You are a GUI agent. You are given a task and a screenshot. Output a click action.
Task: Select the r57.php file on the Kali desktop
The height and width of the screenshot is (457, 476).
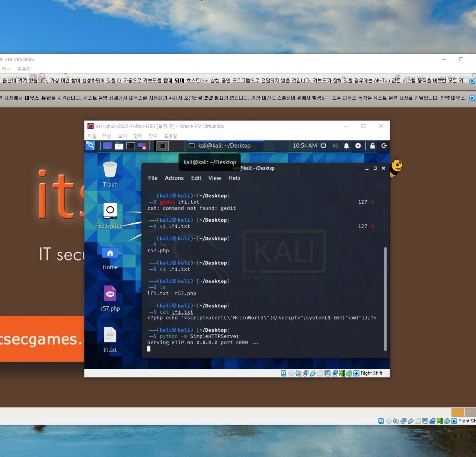coord(110,298)
